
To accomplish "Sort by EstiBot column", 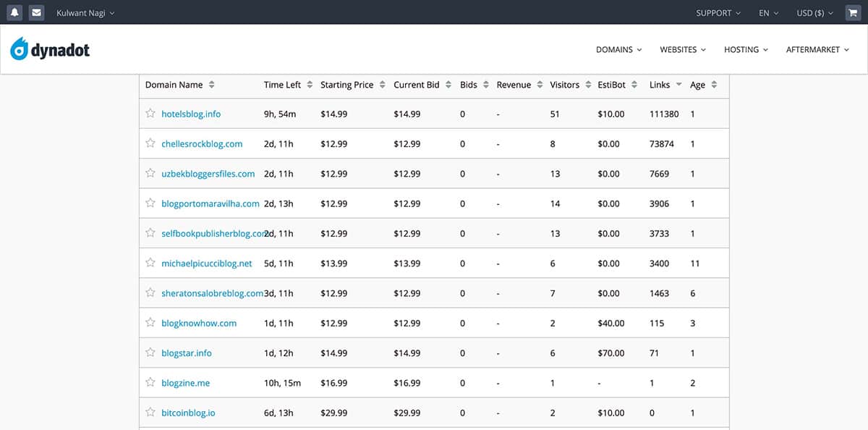I will pos(618,85).
